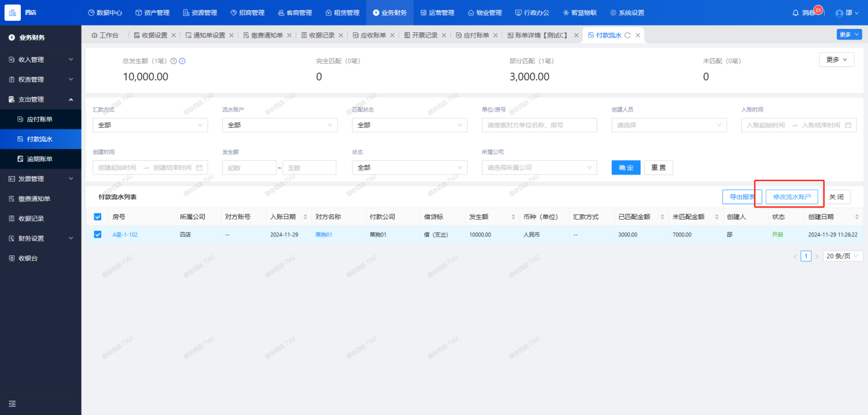868x415 pixels.
Task: Refresh the 付款流水 tab with reload icon
Action: point(627,35)
